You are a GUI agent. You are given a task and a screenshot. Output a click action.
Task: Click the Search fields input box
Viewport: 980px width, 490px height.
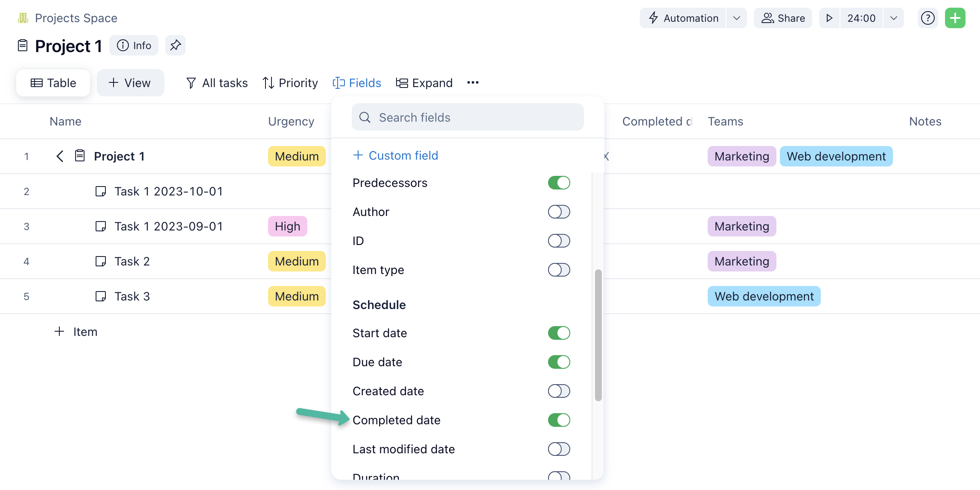[x=467, y=117]
